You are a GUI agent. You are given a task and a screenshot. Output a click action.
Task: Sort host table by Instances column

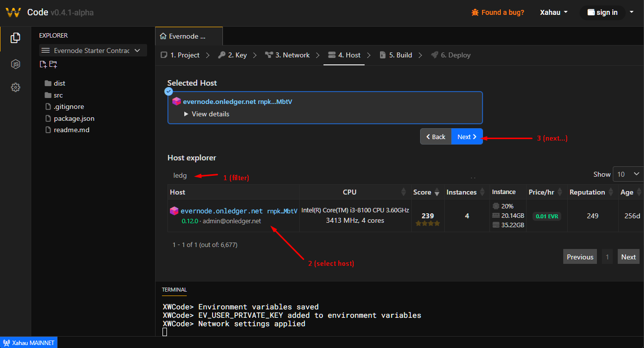[x=466, y=192]
